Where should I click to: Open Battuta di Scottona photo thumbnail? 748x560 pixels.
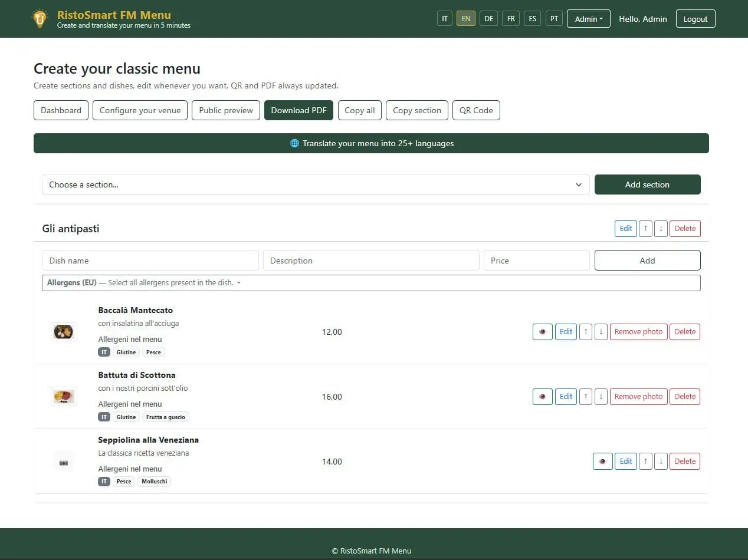point(64,397)
